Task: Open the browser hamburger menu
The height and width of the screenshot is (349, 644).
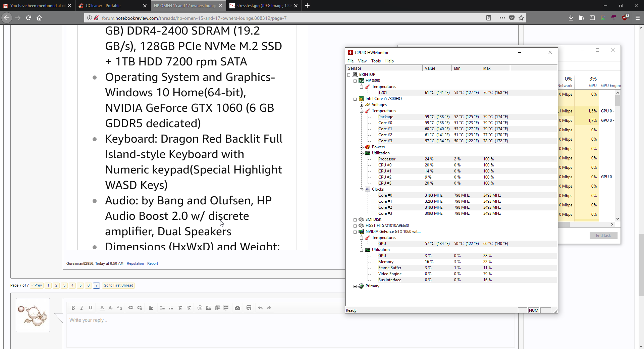Action: pyautogui.click(x=638, y=18)
